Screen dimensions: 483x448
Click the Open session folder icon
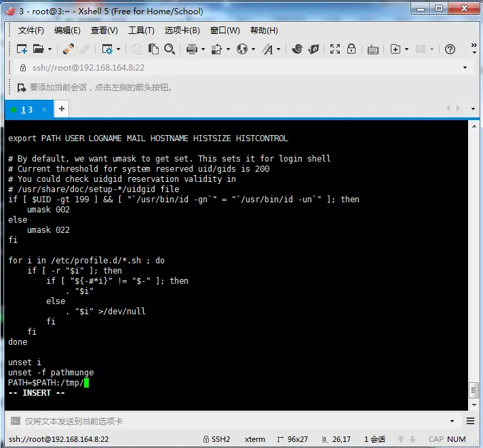pos(39,49)
